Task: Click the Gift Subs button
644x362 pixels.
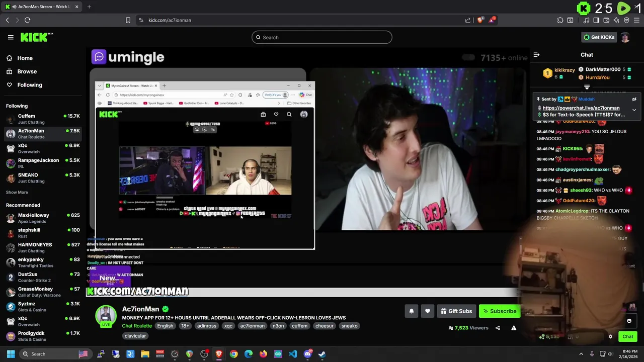Action: click(456, 311)
